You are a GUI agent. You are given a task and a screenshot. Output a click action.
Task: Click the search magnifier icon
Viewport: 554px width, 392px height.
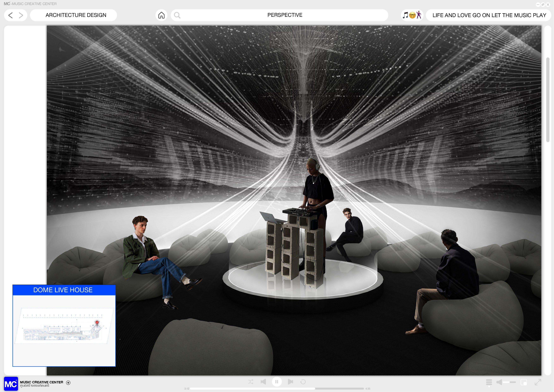pyautogui.click(x=177, y=15)
